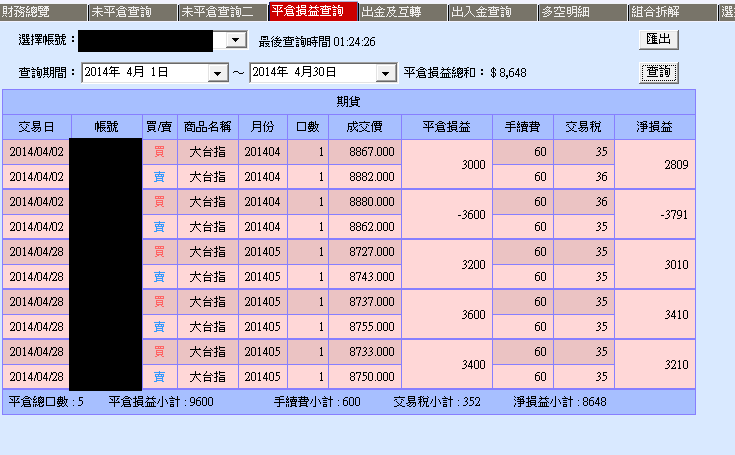This screenshot has height=455, width=735.
Task: Select the price cell 8867.000
Action: pos(365,152)
